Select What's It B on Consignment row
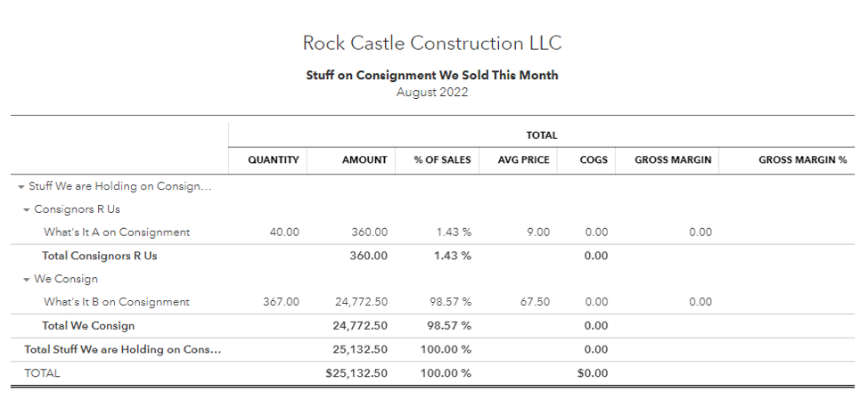Viewport: 868px width, 400px height. pos(117,302)
